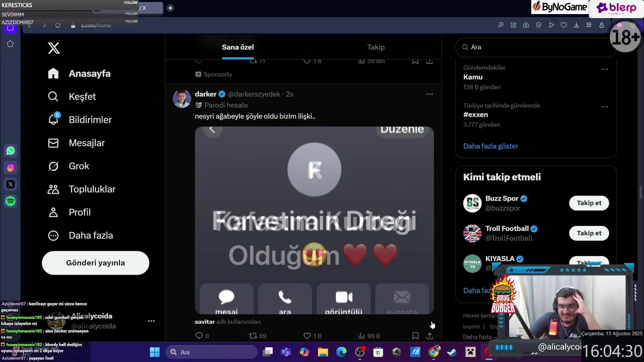Open Bildirimler notifications
The width and height of the screenshot is (644, 362).
pyautogui.click(x=79, y=120)
